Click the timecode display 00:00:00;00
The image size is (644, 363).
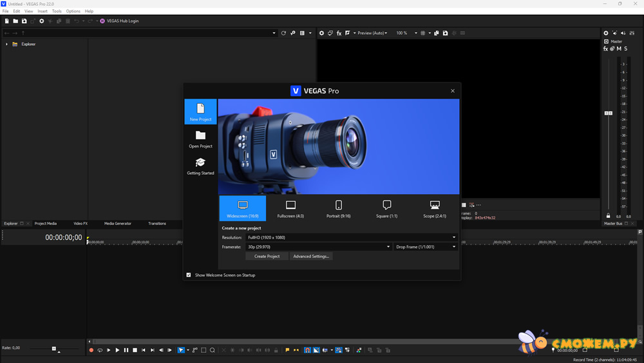pyautogui.click(x=64, y=238)
